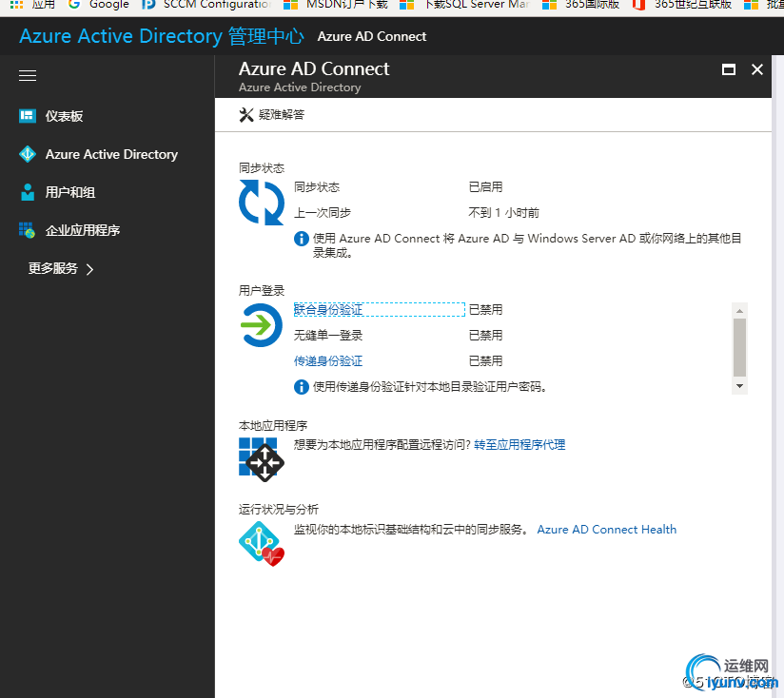
Task: Click the user sign-in scrollbar thumb
Action: (739, 347)
